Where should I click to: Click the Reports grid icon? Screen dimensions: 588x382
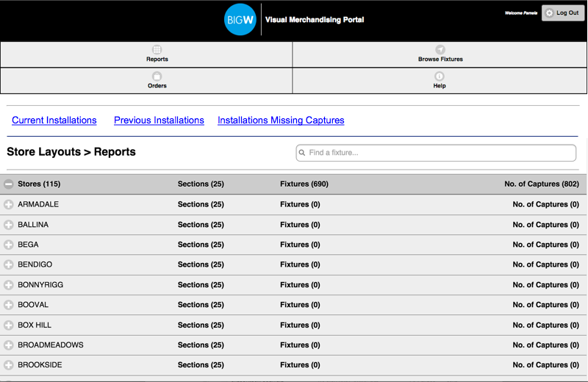157,50
